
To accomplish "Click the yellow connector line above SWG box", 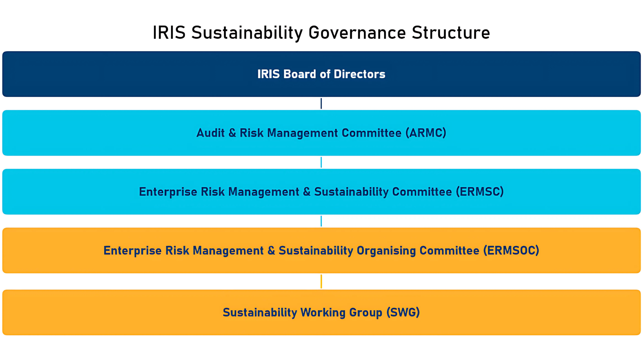I will (x=321, y=282).
